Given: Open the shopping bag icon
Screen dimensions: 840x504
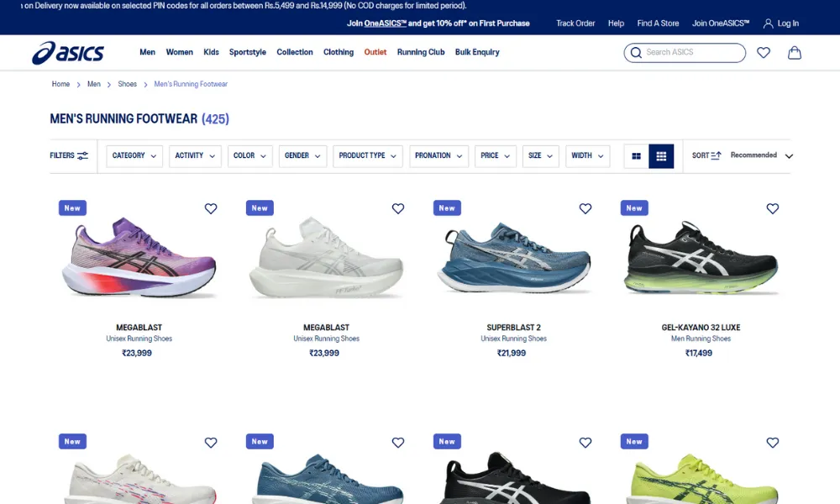Looking at the screenshot, I should pyautogui.click(x=794, y=53).
